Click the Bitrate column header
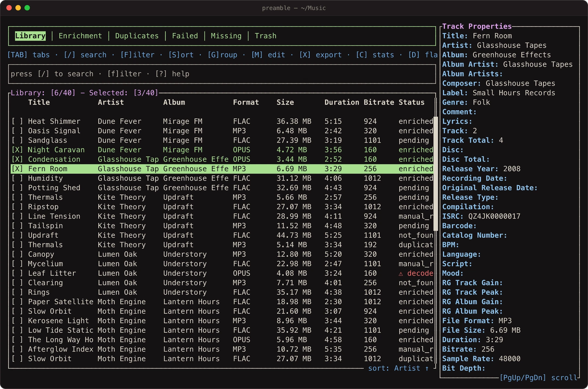588x389 pixels. click(379, 102)
